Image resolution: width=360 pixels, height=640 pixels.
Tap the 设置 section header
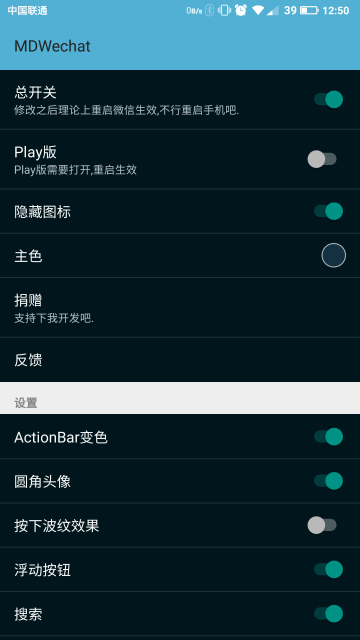[x=26, y=403]
